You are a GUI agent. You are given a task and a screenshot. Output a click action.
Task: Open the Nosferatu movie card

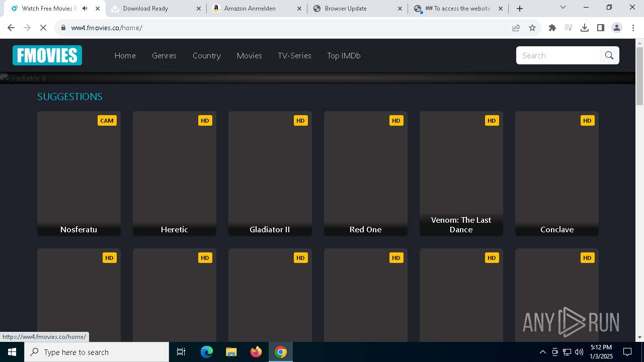click(x=79, y=173)
